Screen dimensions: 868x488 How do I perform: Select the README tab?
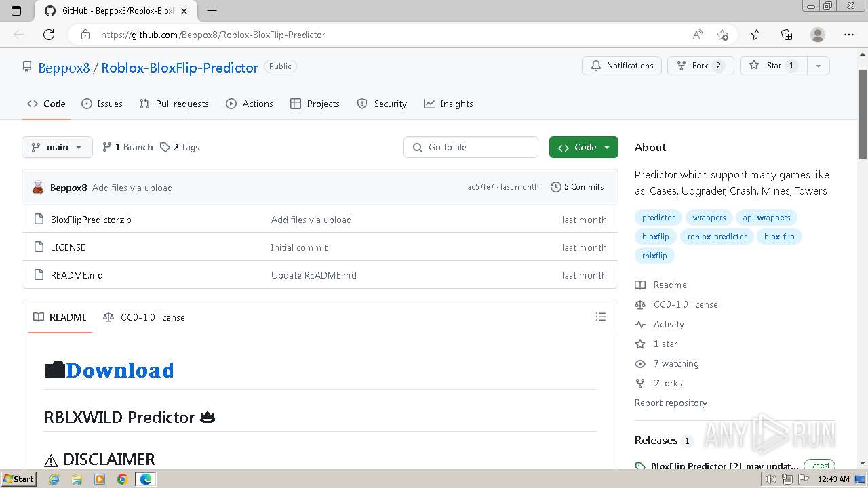pyautogui.click(x=60, y=317)
